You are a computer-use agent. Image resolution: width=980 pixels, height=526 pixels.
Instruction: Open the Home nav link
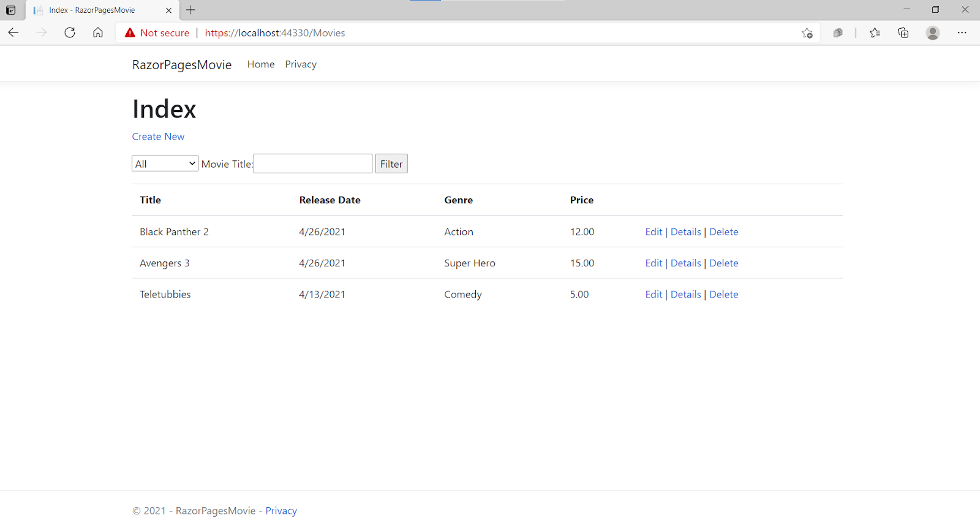pos(261,64)
